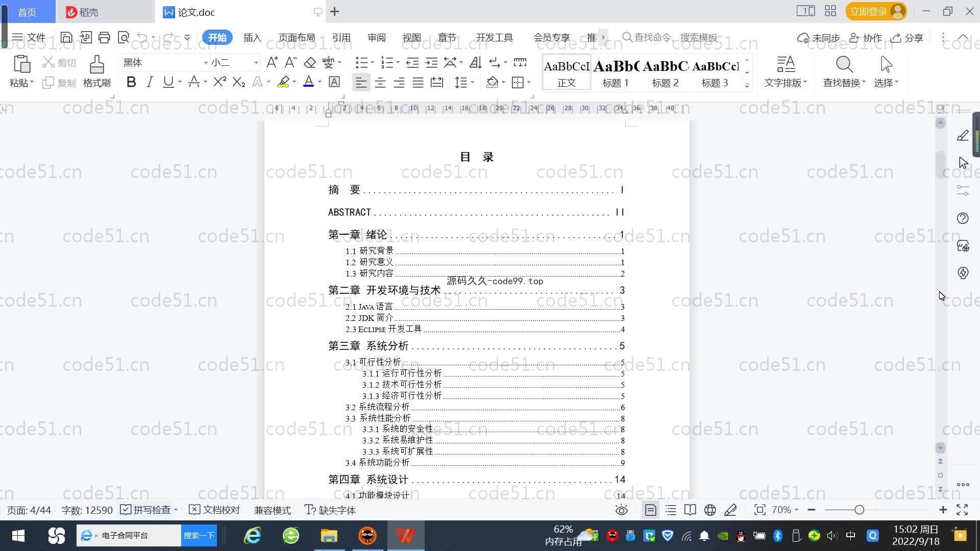980x551 pixels.
Task: Click the print icon in quick toolbar
Action: tap(104, 37)
